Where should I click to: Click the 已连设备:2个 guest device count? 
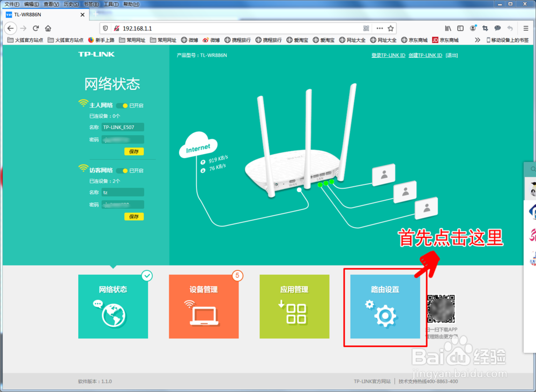pyautogui.click(x=105, y=181)
